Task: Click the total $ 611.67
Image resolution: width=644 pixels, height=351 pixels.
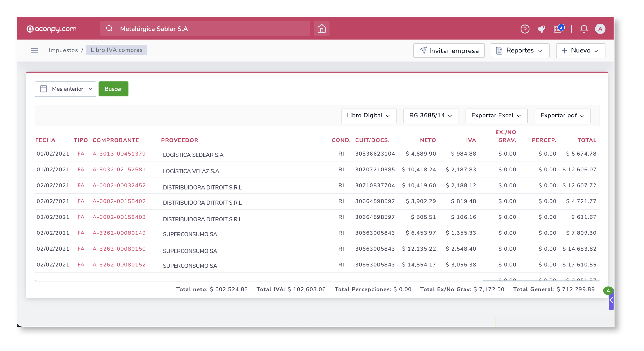Action: pyautogui.click(x=584, y=217)
